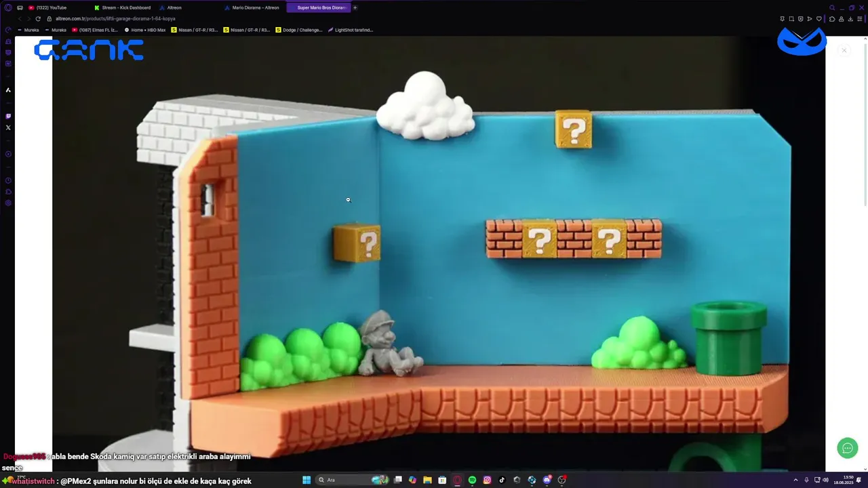Open the Elmas Ft. YouTube bookmark

click(95, 30)
